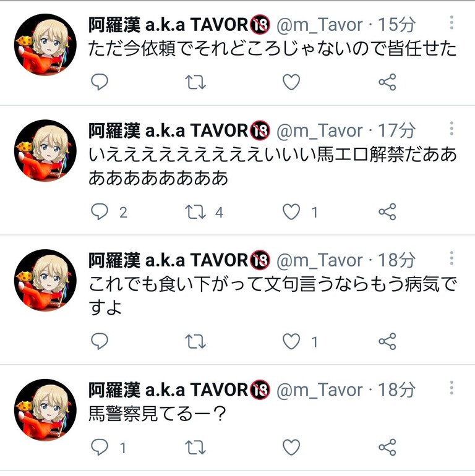Share the 15分 tweet
This screenshot has width=475, height=476.
(x=387, y=82)
